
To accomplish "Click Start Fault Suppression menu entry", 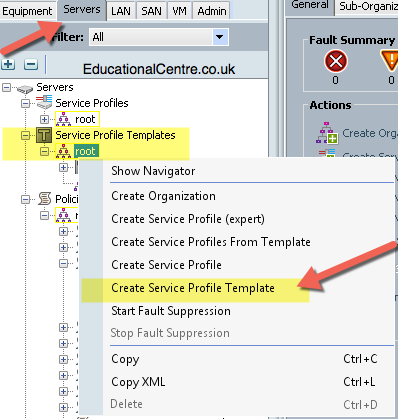I will tap(171, 311).
